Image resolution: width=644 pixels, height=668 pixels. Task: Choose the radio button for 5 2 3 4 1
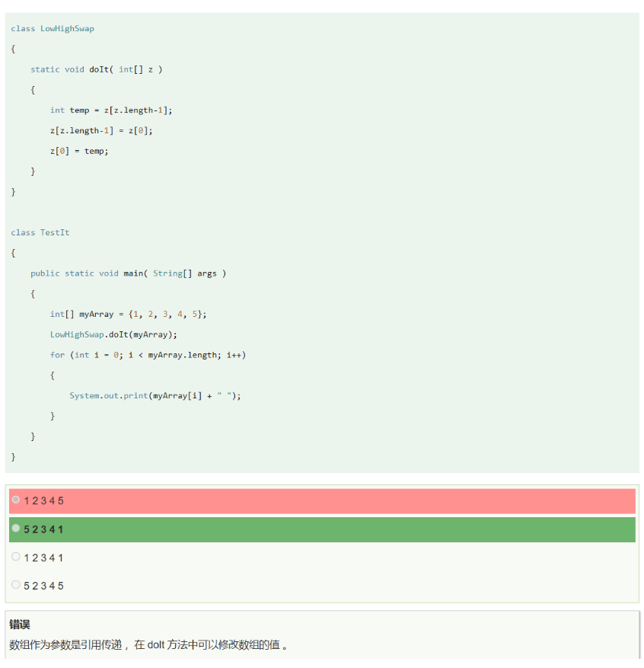pyautogui.click(x=16, y=528)
